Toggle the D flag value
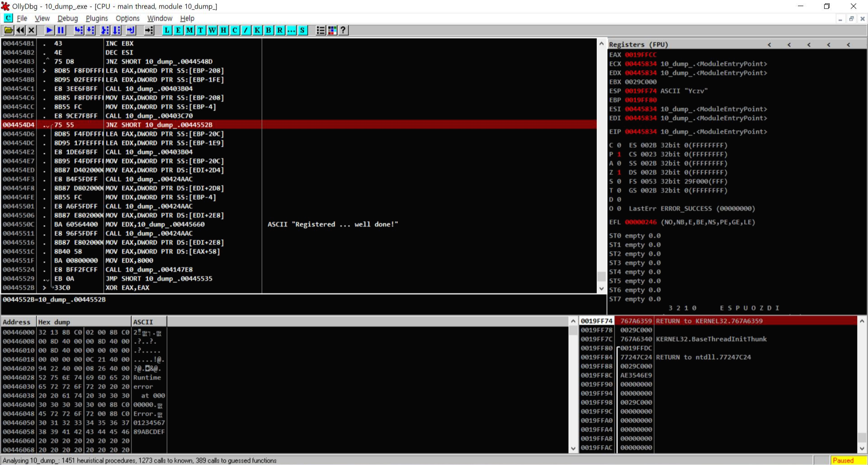868x465 pixels. 619,199
